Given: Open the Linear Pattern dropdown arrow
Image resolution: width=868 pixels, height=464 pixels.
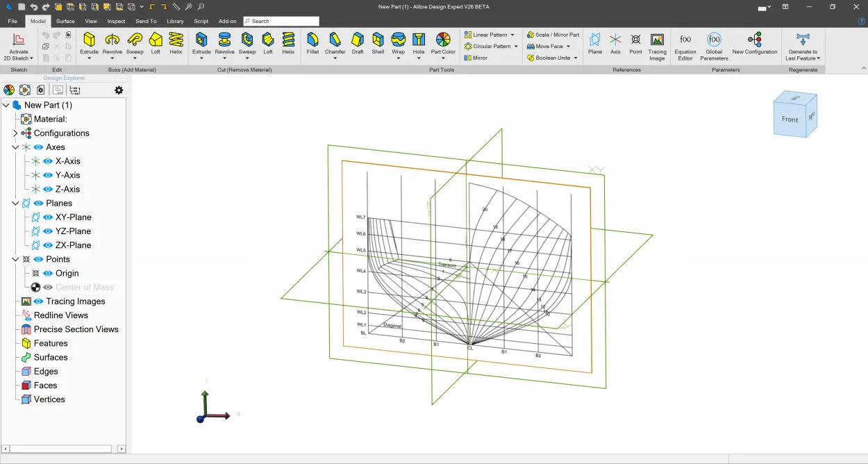Looking at the screenshot, I should [512, 35].
